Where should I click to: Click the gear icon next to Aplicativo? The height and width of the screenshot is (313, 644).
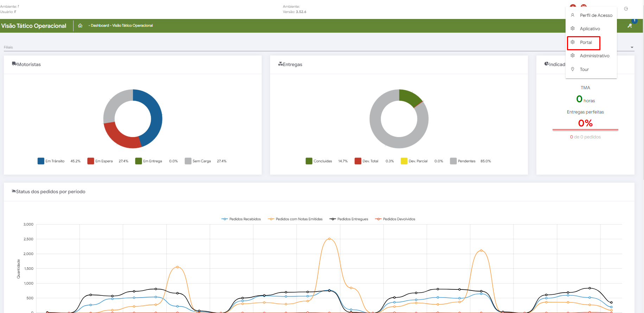(573, 28)
